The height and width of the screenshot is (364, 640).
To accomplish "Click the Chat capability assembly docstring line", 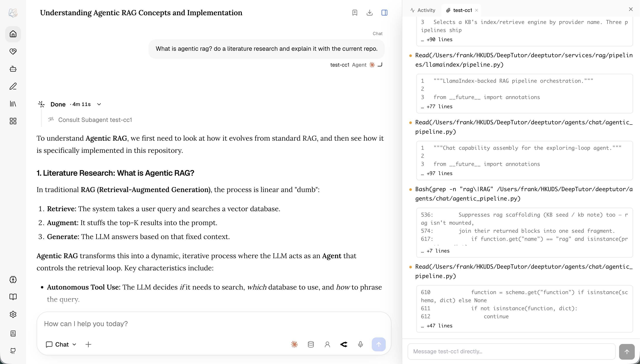I will 527,148.
